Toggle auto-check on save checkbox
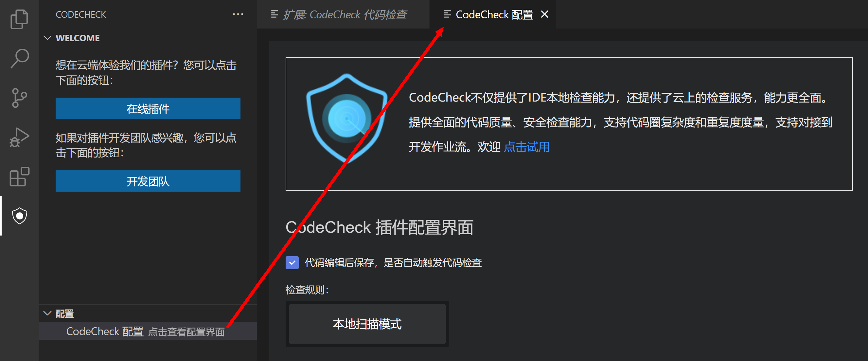Screen dimensions: 868x361 click(292, 263)
